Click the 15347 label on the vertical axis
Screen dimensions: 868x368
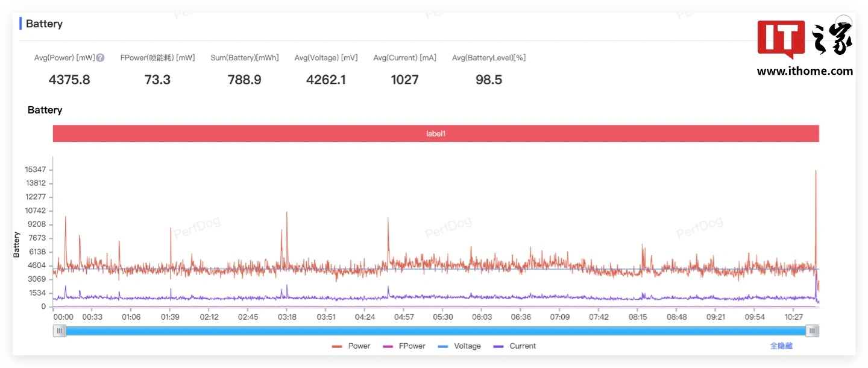coord(35,170)
